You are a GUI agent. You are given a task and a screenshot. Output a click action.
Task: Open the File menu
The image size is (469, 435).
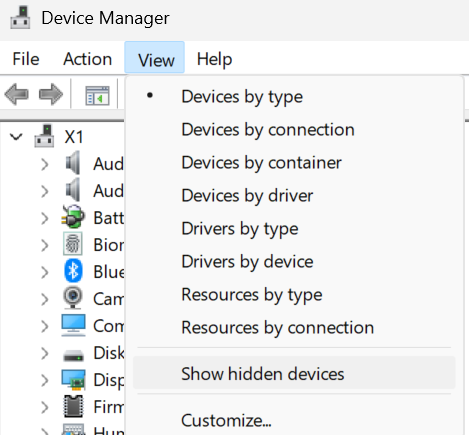click(x=26, y=59)
